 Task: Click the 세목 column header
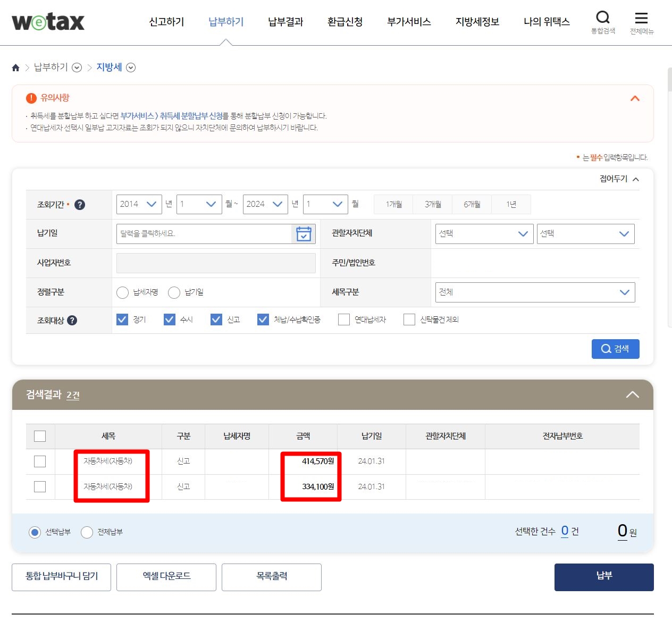point(108,436)
